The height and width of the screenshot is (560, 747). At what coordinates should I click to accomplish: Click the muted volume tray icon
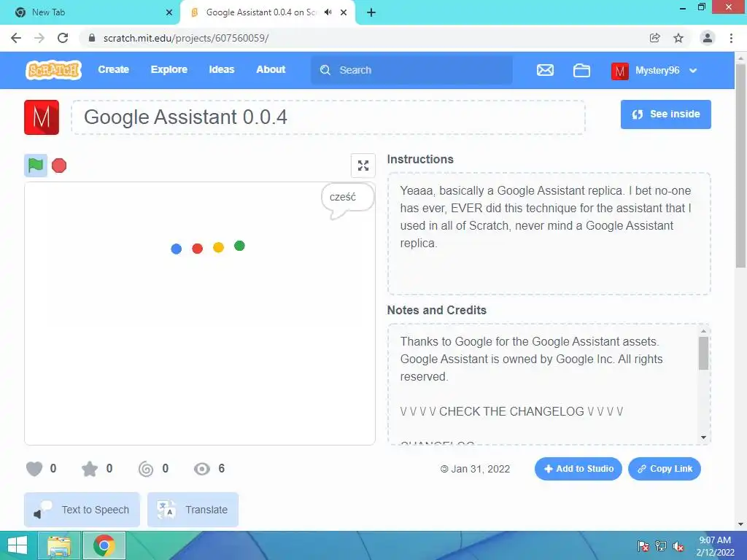pos(678,546)
